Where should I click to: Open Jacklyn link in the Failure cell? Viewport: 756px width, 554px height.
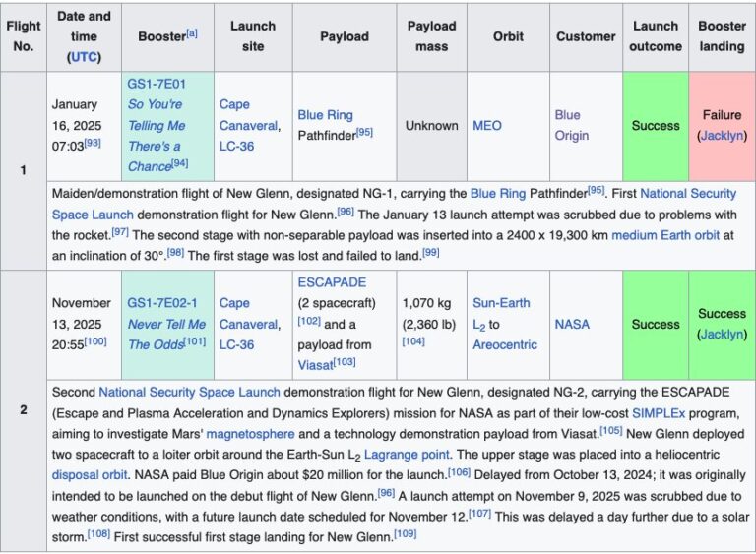coord(722,136)
